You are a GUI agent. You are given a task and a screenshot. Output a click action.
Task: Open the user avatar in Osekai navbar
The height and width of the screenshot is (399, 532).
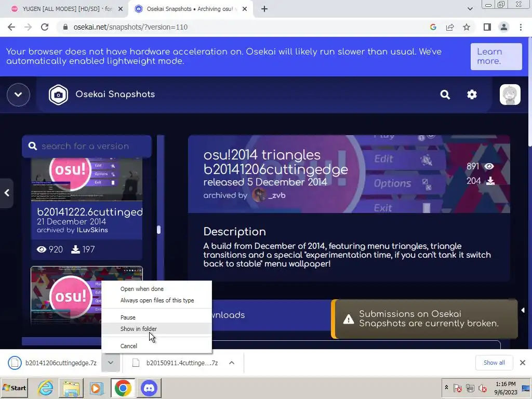510,95
